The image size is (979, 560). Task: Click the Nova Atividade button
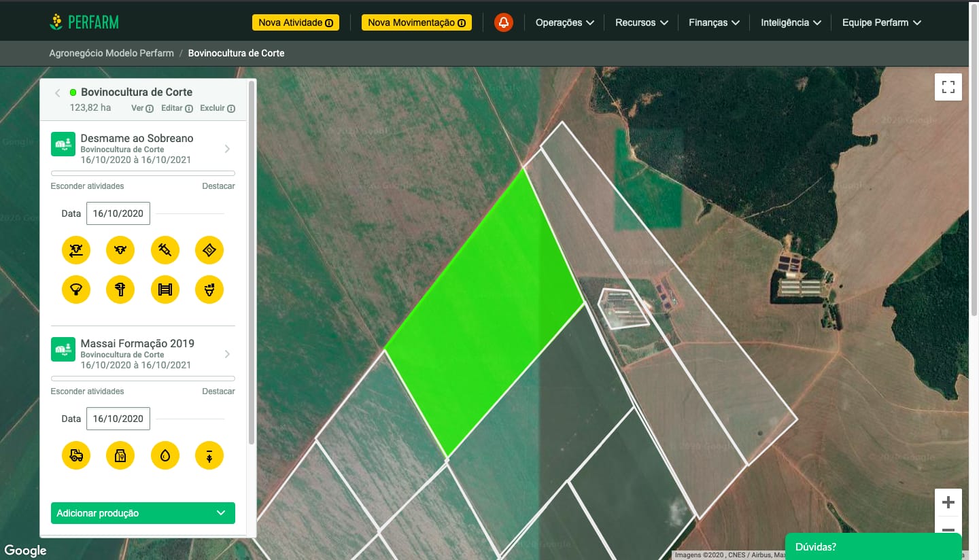coord(295,22)
